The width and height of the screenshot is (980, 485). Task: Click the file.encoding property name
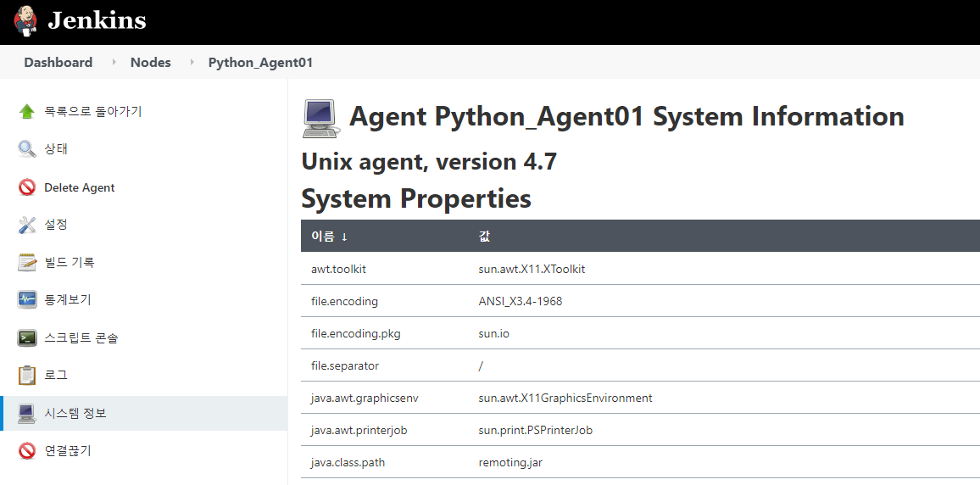point(344,301)
